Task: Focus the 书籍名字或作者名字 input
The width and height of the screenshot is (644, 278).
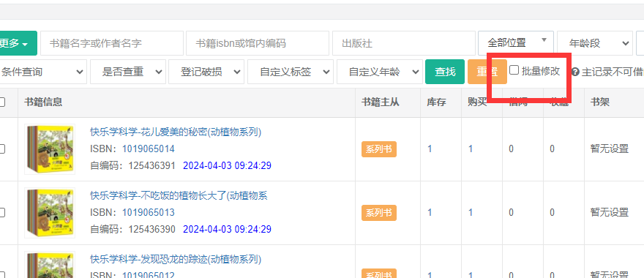Action: coord(112,43)
